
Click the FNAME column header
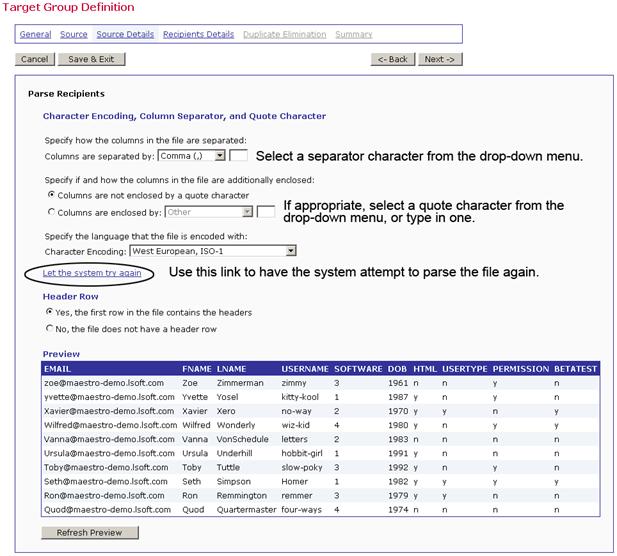point(197,369)
